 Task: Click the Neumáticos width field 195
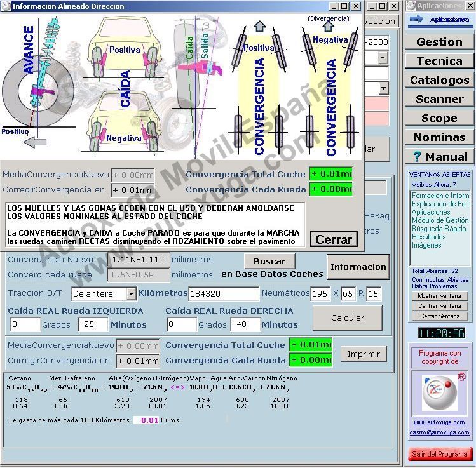(x=320, y=293)
